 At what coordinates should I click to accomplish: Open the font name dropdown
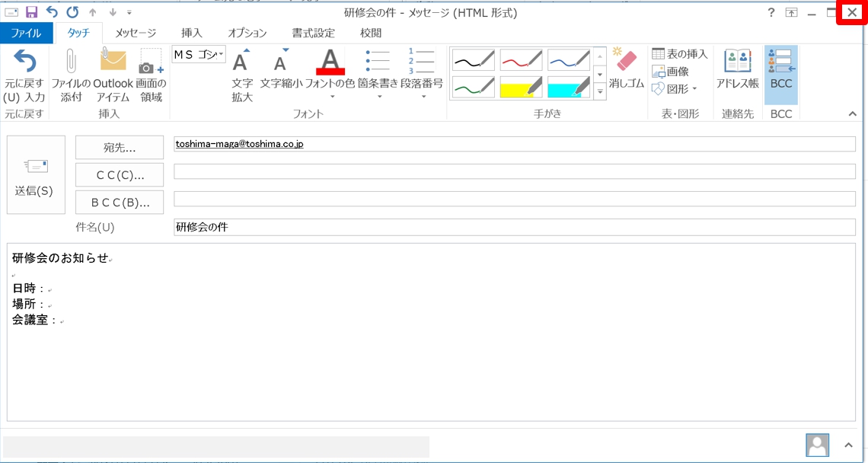pos(221,54)
